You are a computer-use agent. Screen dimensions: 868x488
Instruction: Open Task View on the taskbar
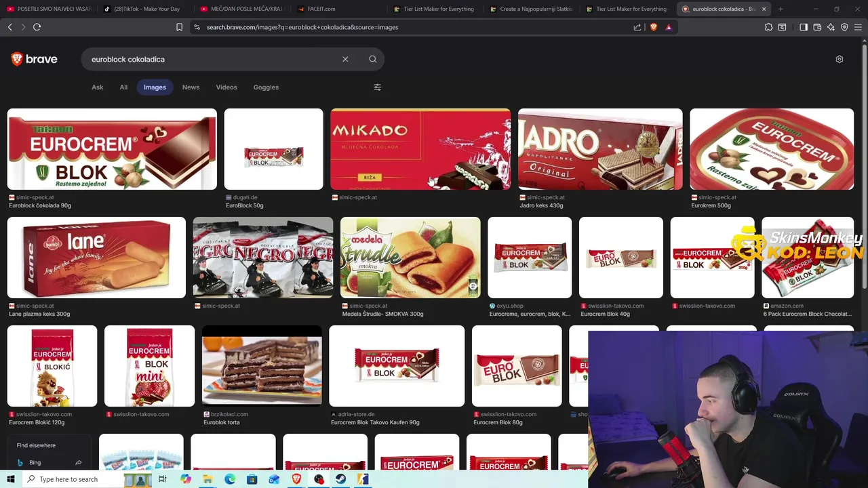163,479
